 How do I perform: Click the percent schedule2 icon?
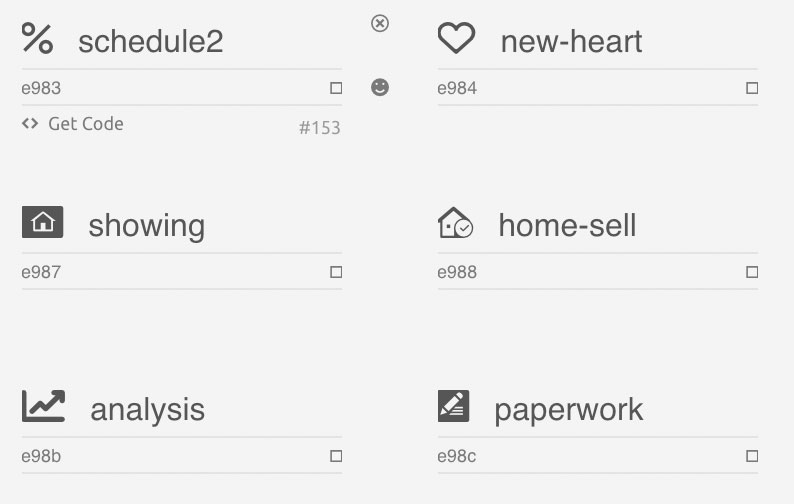(x=37, y=38)
